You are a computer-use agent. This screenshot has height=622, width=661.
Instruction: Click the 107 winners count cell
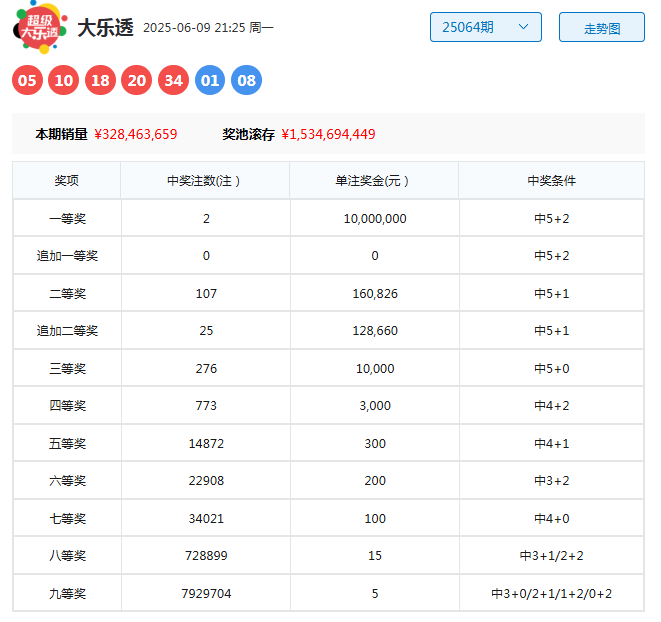tap(206, 293)
